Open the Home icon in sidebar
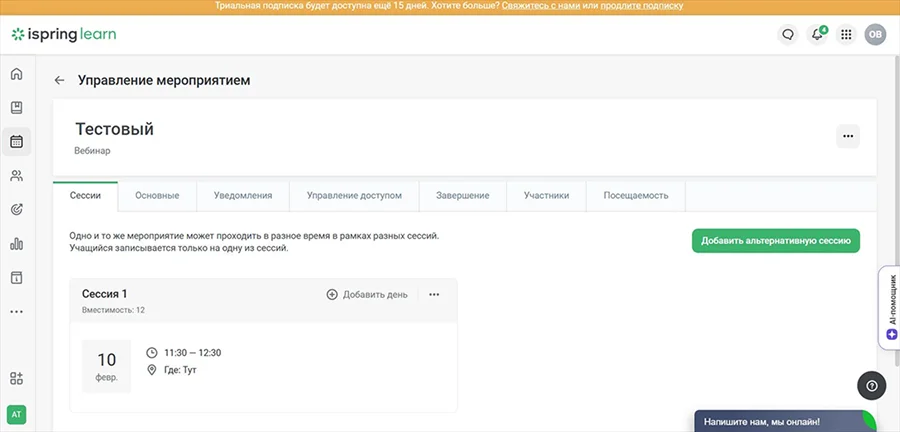 (x=17, y=74)
